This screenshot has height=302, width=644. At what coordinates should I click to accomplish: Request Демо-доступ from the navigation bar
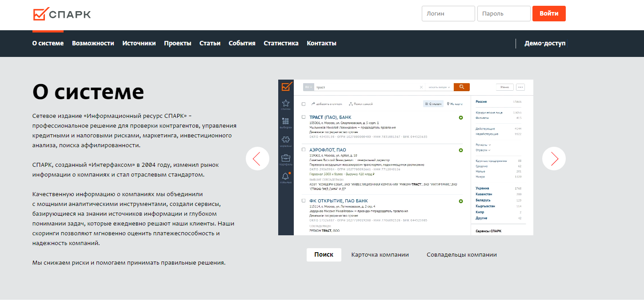point(545,44)
